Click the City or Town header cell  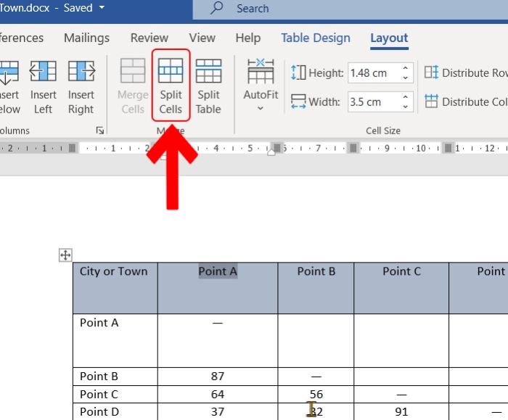coord(115,288)
